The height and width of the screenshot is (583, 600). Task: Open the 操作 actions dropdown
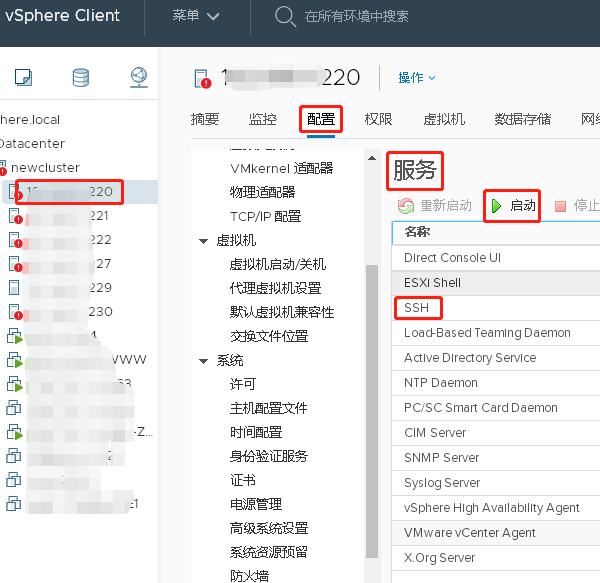click(x=417, y=78)
